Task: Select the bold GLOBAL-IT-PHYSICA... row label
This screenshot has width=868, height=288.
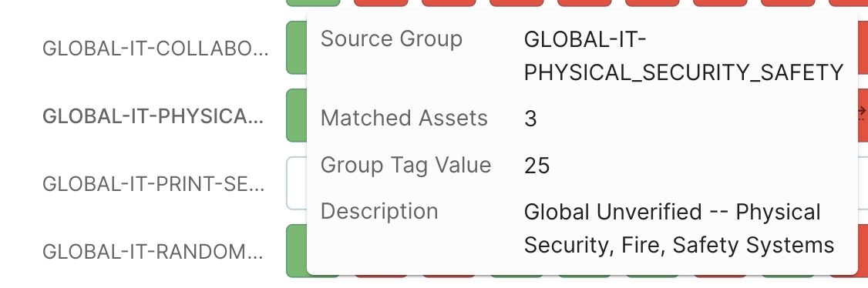Action: 153,116
